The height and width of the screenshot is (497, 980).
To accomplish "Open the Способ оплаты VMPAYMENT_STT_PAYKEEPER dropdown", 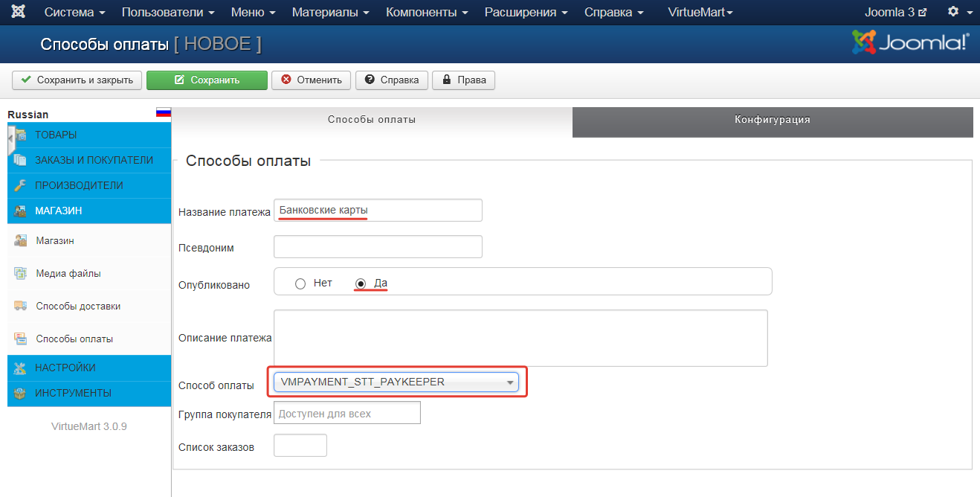I will pyautogui.click(x=397, y=382).
